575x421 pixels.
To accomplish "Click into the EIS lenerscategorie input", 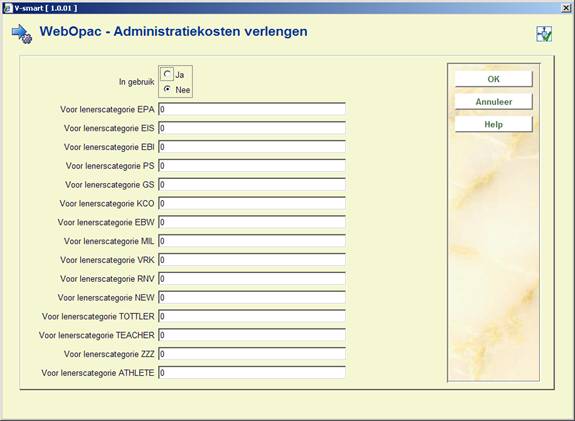I will tap(252, 128).
